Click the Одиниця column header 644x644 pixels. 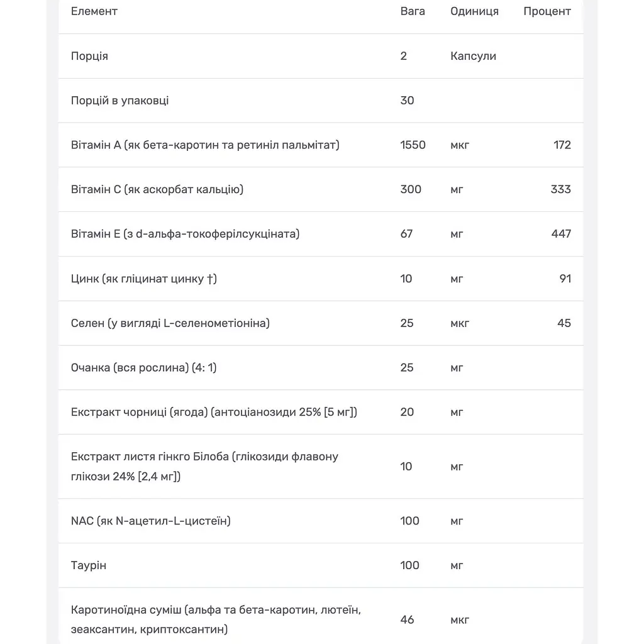474,11
